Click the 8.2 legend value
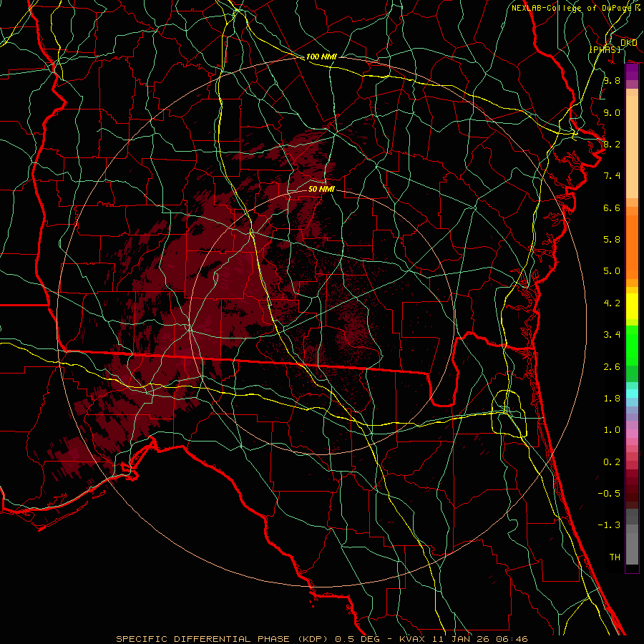The image size is (644, 644). click(612, 144)
